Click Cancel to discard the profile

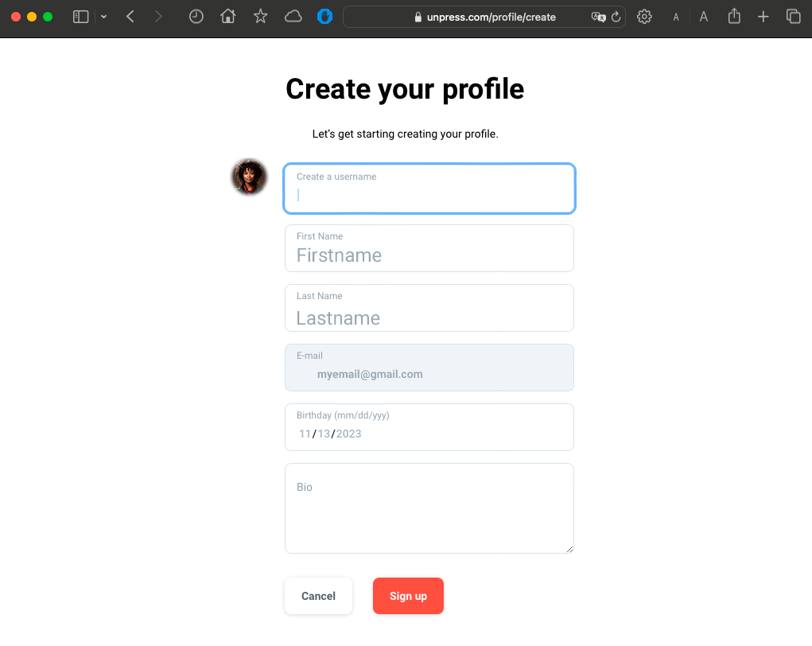point(318,595)
